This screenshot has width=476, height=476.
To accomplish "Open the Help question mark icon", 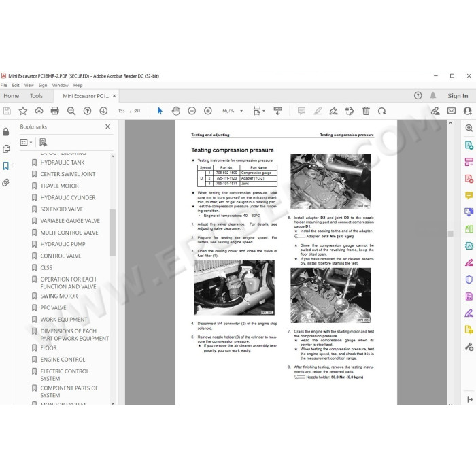I will [418, 96].
